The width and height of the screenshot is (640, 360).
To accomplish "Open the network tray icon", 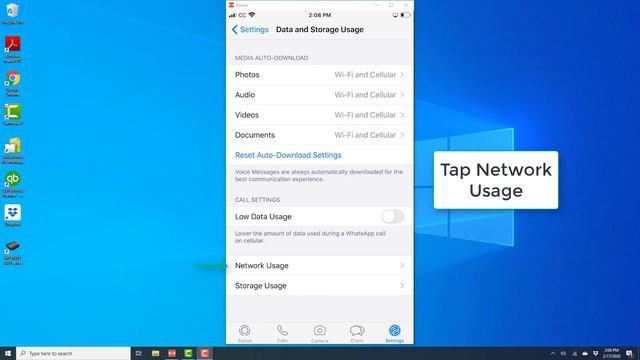I will pyautogui.click(x=574, y=353).
